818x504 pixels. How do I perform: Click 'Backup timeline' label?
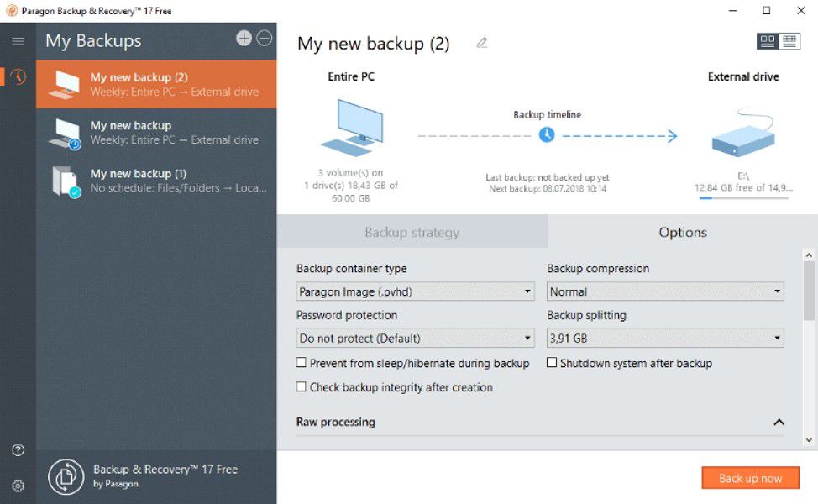click(x=547, y=115)
